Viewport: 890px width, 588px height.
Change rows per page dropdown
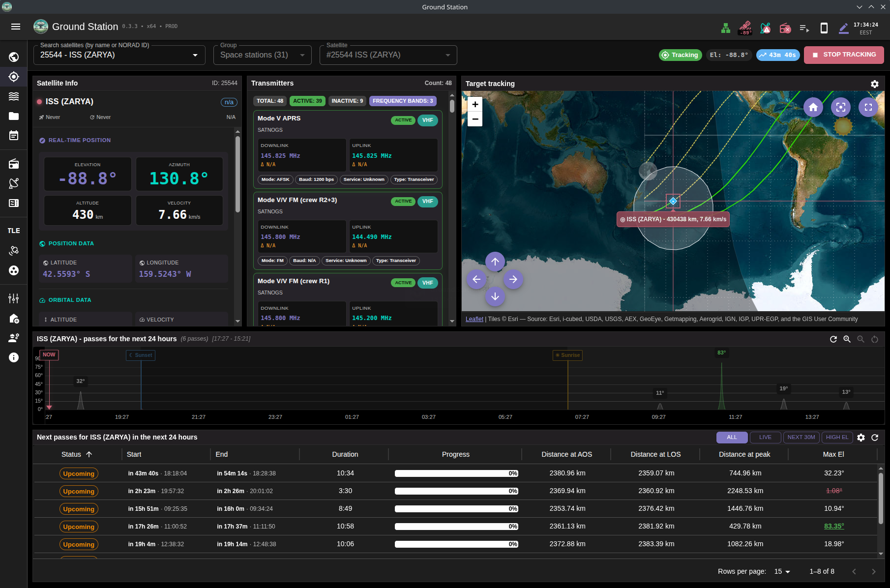tap(782, 571)
